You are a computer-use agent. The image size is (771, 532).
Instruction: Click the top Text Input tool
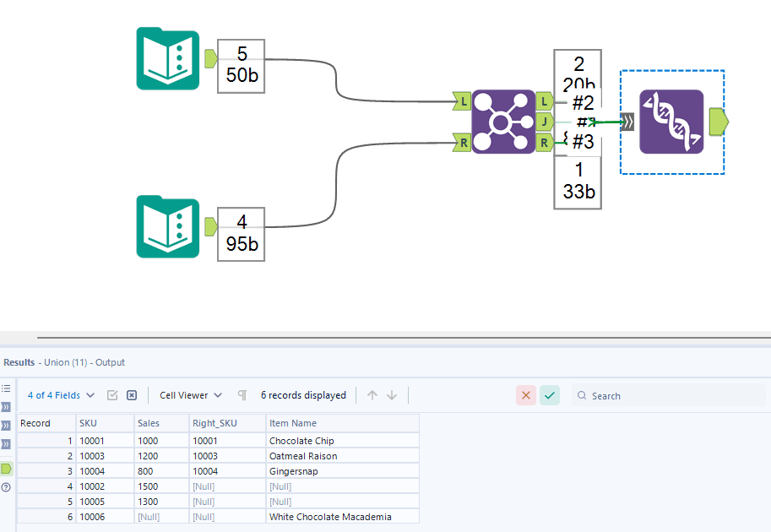pyautogui.click(x=167, y=59)
